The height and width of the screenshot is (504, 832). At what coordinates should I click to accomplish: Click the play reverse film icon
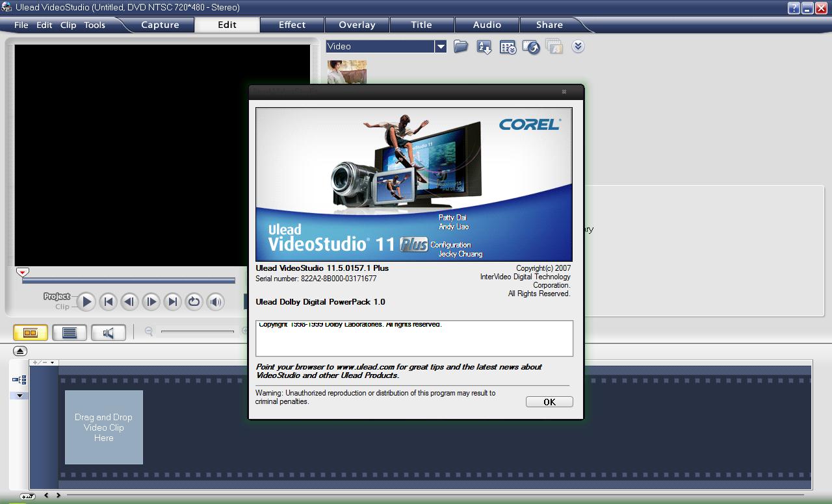click(x=530, y=46)
